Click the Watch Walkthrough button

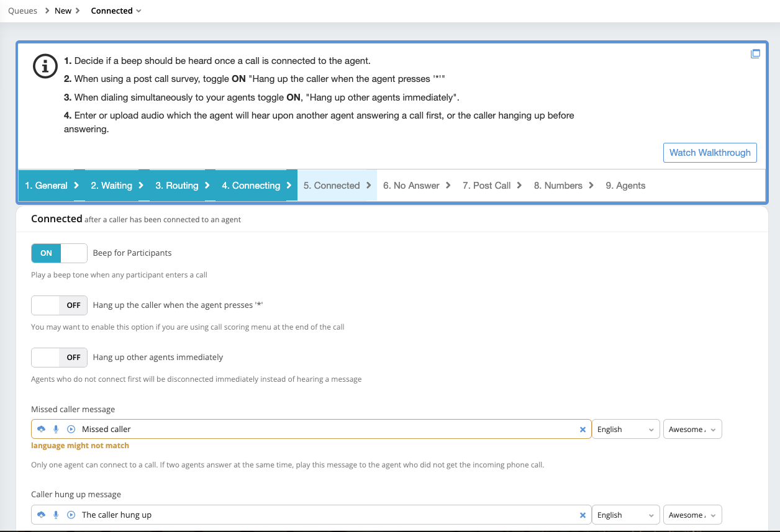(x=710, y=153)
